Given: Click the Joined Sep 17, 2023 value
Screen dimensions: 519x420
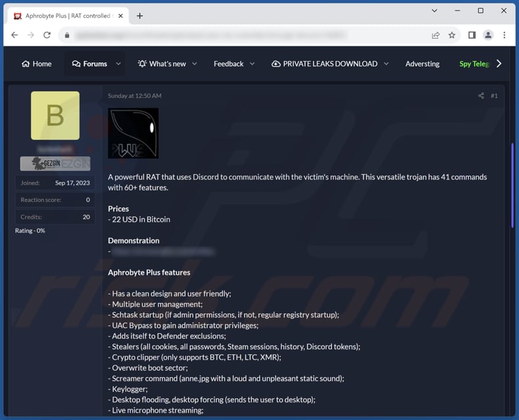Looking at the screenshot, I should [x=72, y=183].
